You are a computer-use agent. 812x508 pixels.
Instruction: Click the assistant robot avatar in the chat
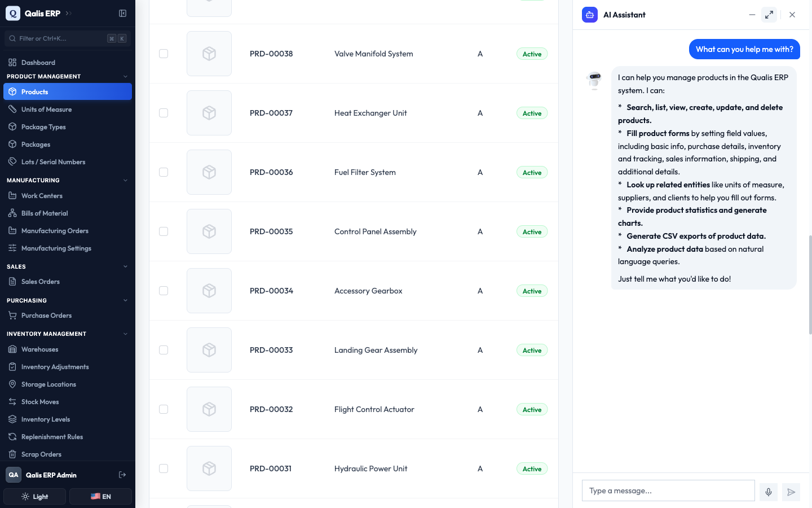coord(594,81)
